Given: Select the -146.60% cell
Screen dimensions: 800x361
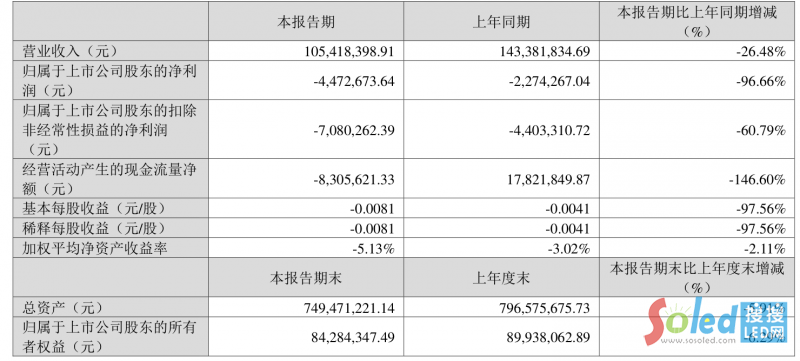Looking at the screenshot, I should [x=758, y=179].
